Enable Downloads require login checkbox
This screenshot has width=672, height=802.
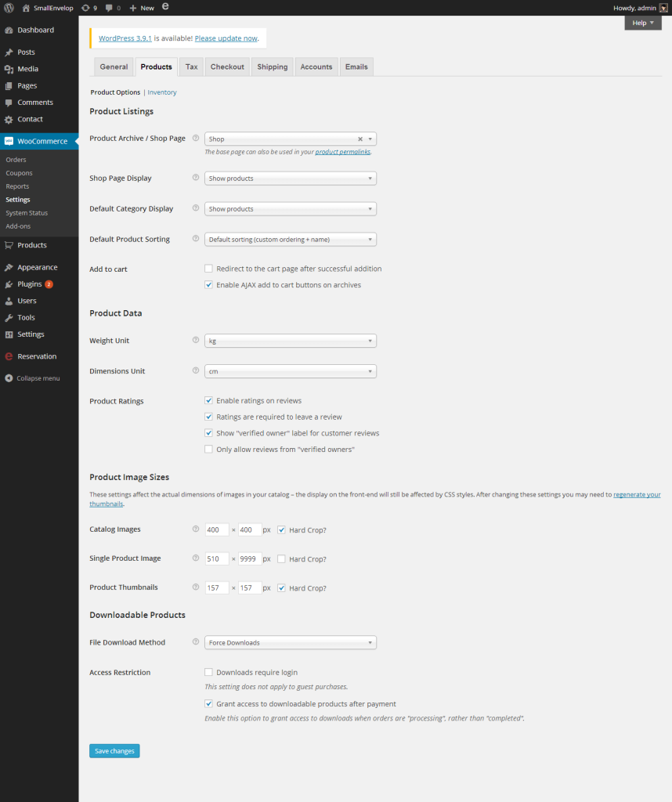coord(208,672)
